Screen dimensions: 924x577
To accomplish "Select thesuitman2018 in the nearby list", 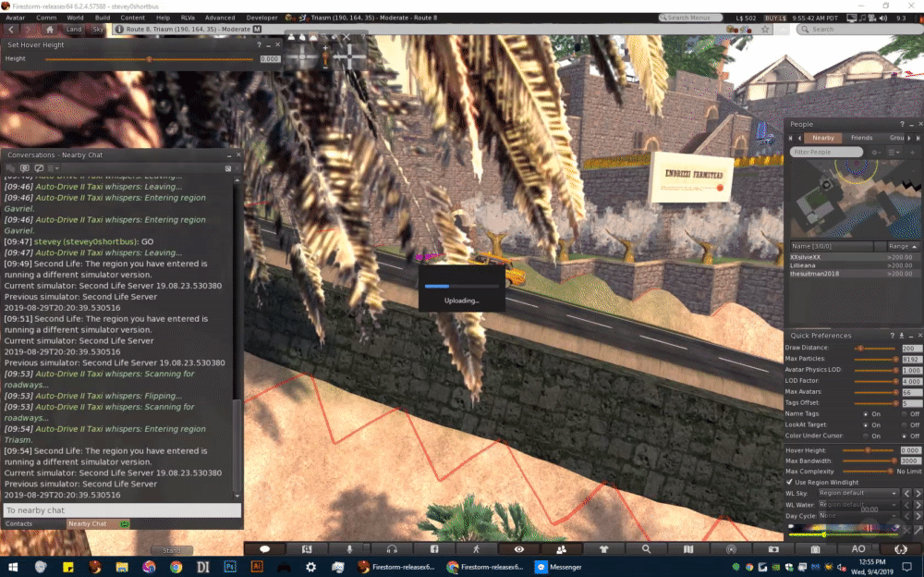I will tap(853, 274).
